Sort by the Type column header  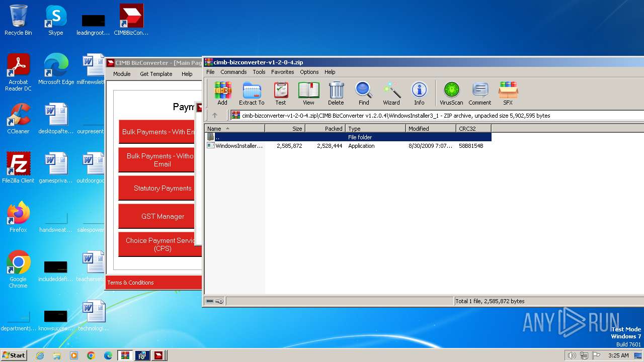(375, 129)
